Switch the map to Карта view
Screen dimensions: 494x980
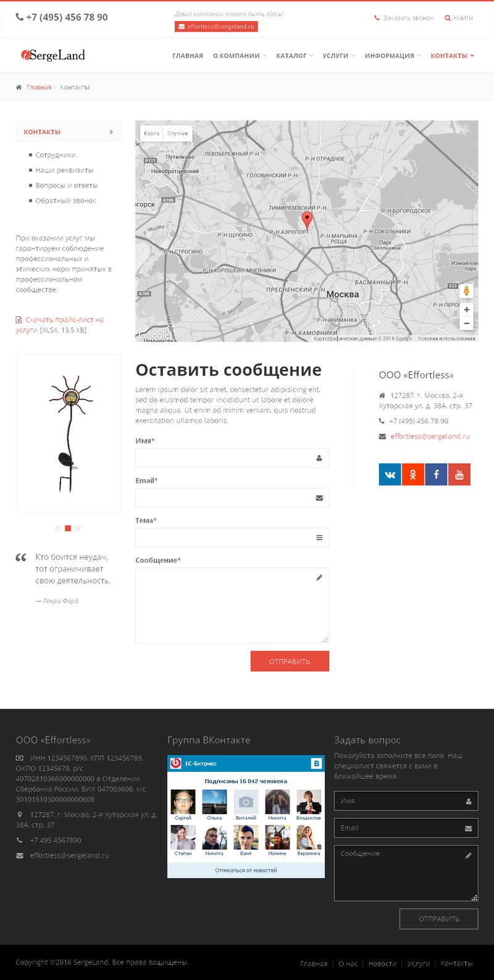click(151, 133)
